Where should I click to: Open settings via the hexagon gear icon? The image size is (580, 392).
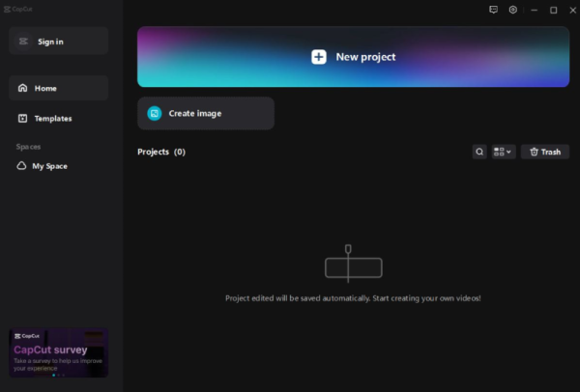513,10
